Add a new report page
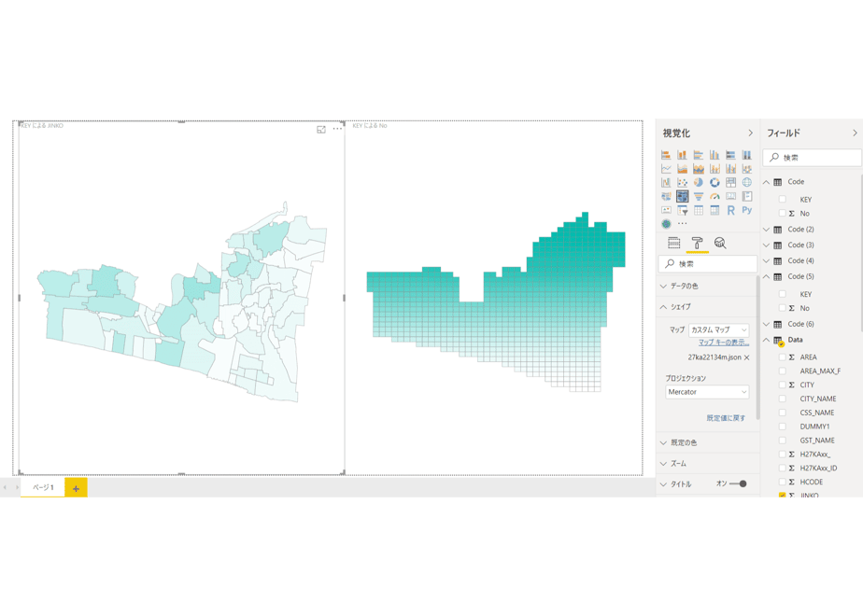Image resolution: width=863 pixels, height=616 pixels. [x=76, y=488]
